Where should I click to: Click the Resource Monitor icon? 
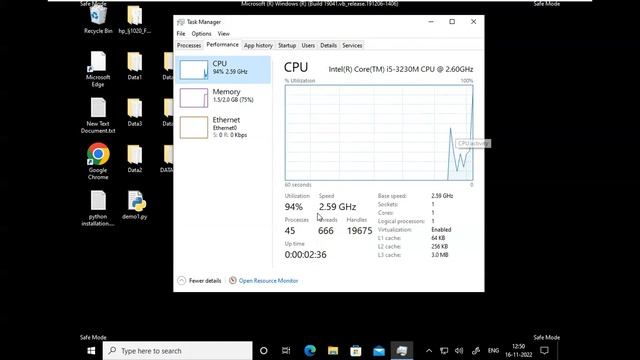click(233, 280)
